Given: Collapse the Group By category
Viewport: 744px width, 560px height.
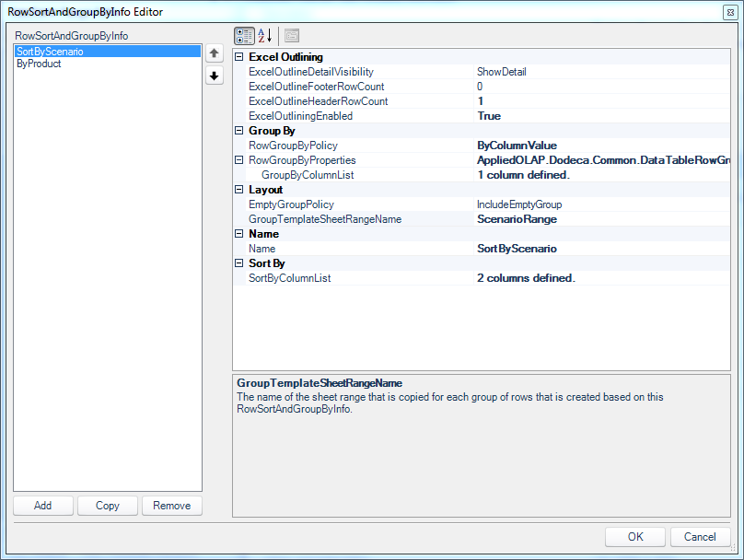Looking at the screenshot, I should point(239,131).
